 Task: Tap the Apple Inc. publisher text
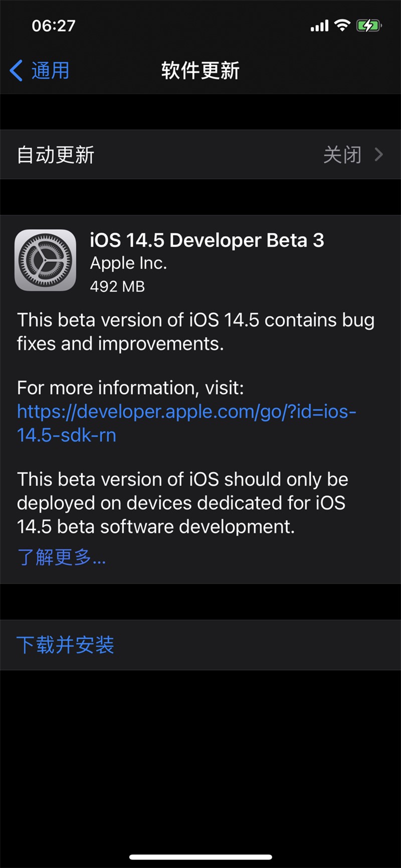[x=128, y=263]
